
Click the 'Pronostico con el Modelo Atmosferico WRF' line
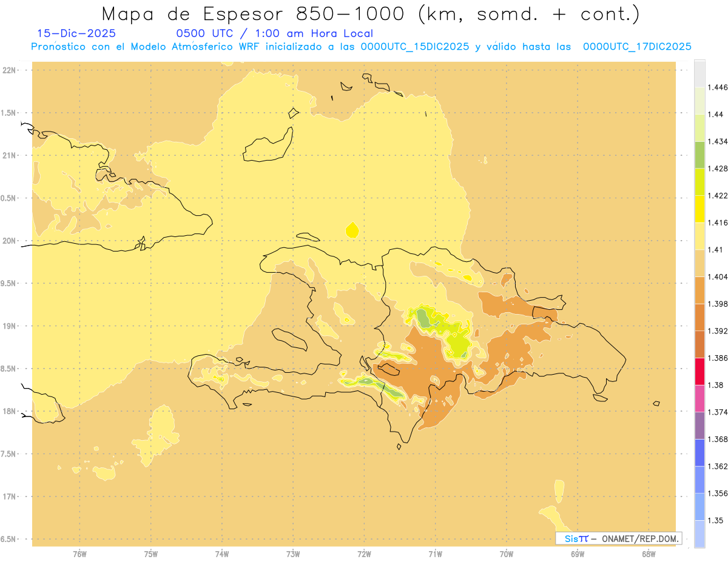coord(361,47)
